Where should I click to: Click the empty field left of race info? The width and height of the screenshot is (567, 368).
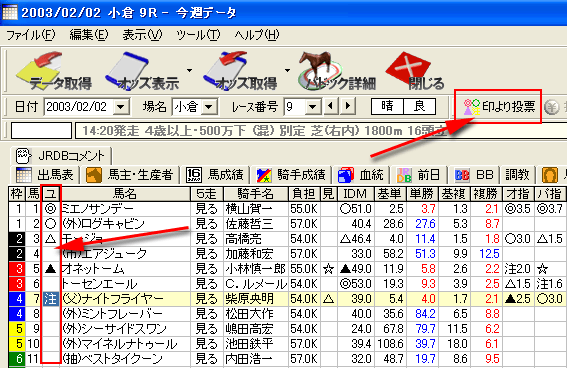click(41, 130)
